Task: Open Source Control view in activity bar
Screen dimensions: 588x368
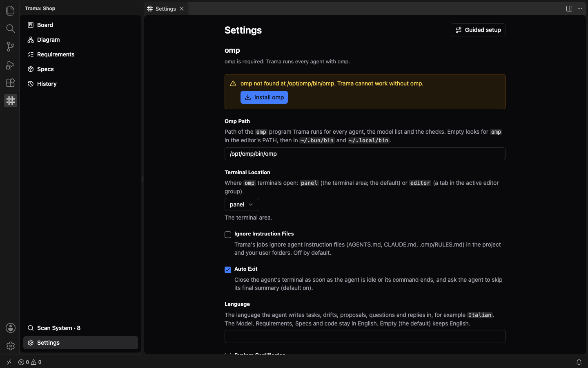Action: click(11, 47)
